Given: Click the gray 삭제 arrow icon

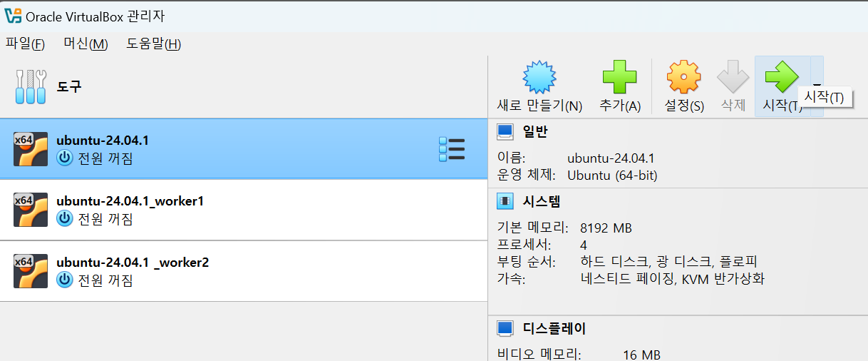Looking at the screenshot, I should [x=733, y=77].
